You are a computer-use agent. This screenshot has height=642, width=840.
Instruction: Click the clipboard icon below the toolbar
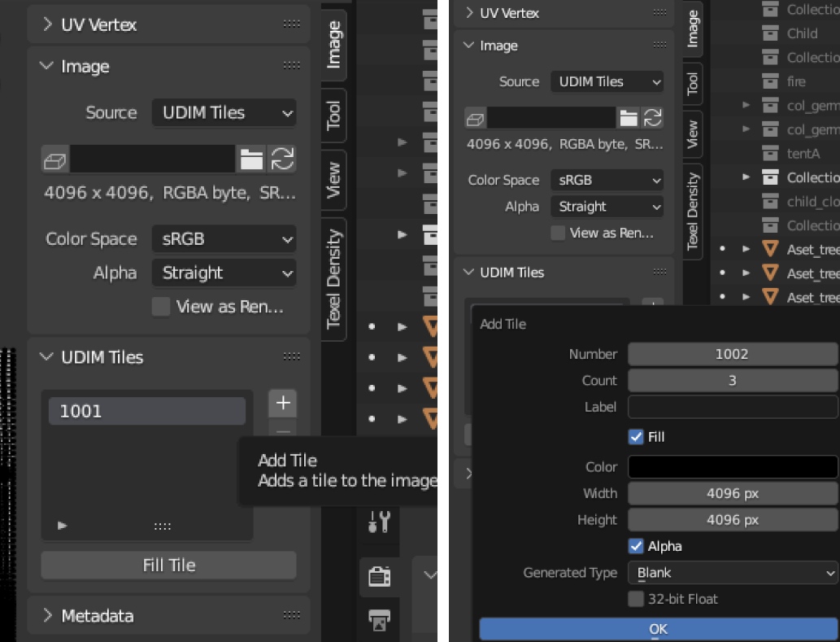click(x=380, y=576)
